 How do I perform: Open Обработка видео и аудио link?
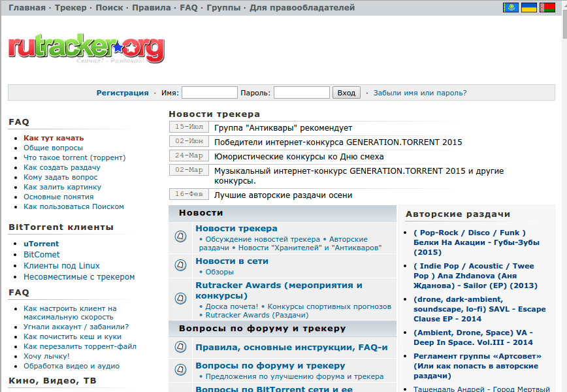click(x=71, y=366)
